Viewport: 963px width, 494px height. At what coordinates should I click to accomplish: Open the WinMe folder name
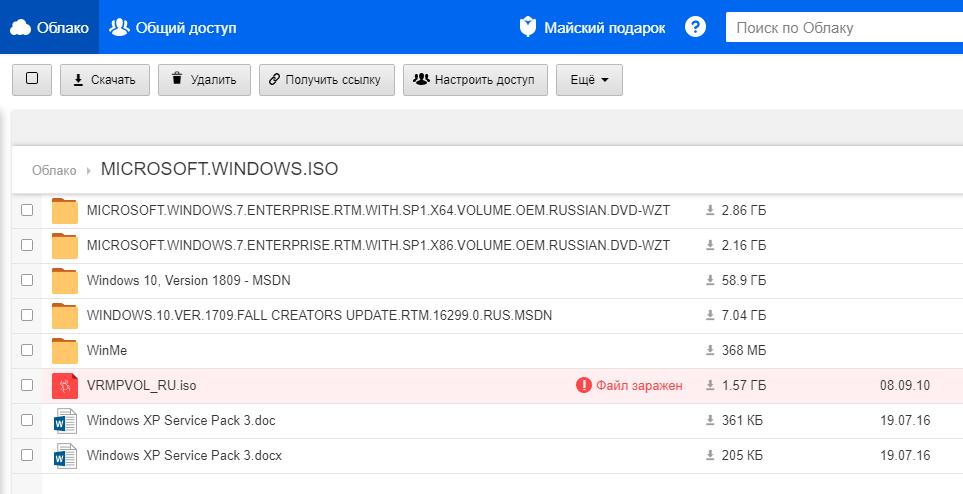(x=107, y=350)
